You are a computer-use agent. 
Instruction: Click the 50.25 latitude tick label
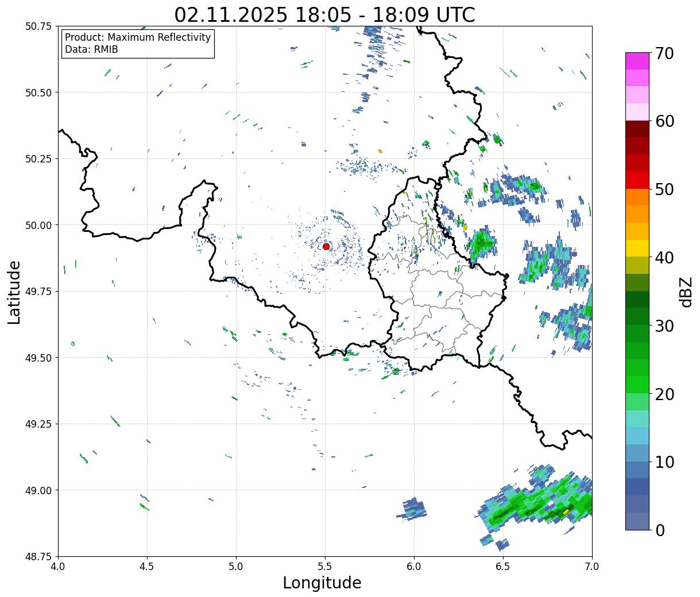(x=38, y=159)
